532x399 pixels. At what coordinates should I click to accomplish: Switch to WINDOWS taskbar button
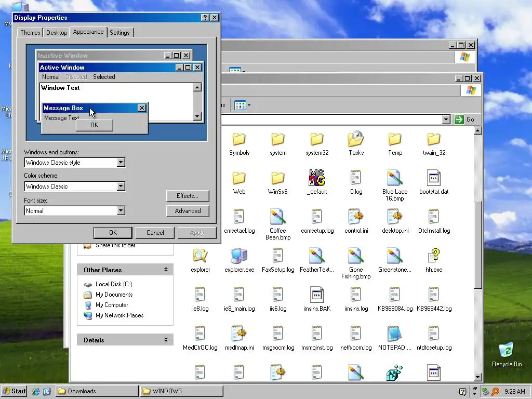[x=182, y=391]
